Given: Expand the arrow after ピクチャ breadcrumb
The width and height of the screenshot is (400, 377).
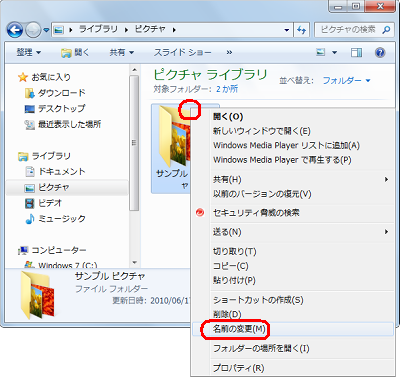Looking at the screenshot, I should 174,30.
